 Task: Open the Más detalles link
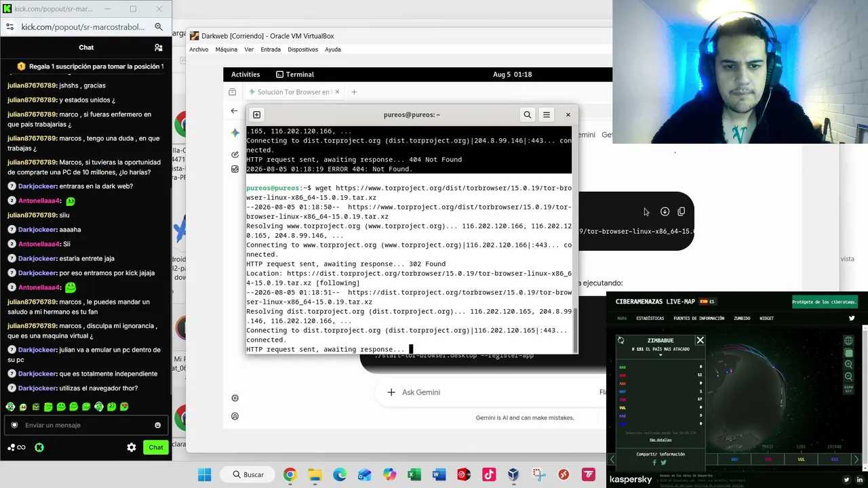pyautogui.click(x=660, y=440)
